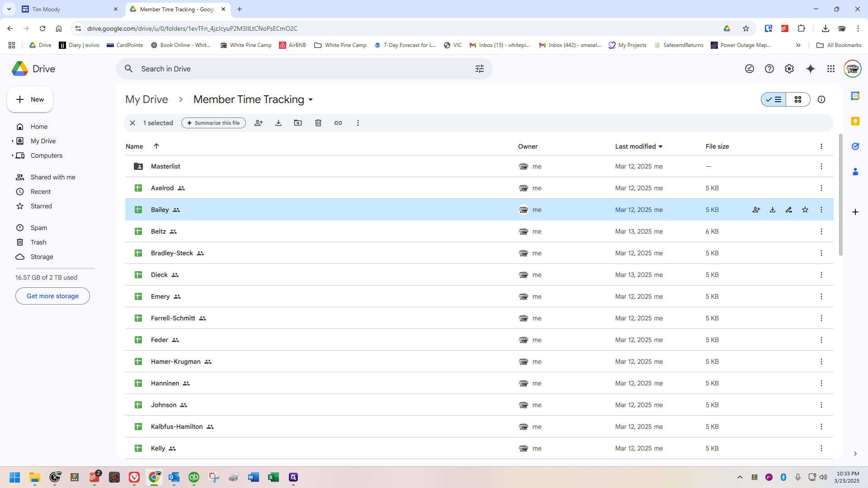Click the New button
Image resolution: width=868 pixels, height=488 pixels.
point(30,99)
